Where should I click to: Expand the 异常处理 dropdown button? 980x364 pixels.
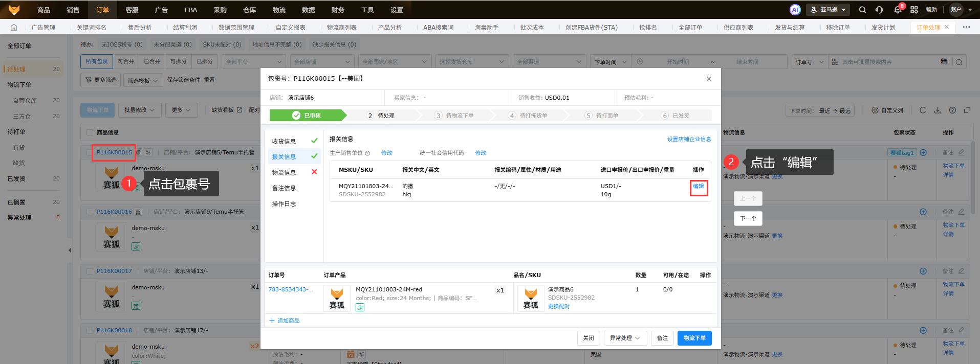(x=625, y=338)
